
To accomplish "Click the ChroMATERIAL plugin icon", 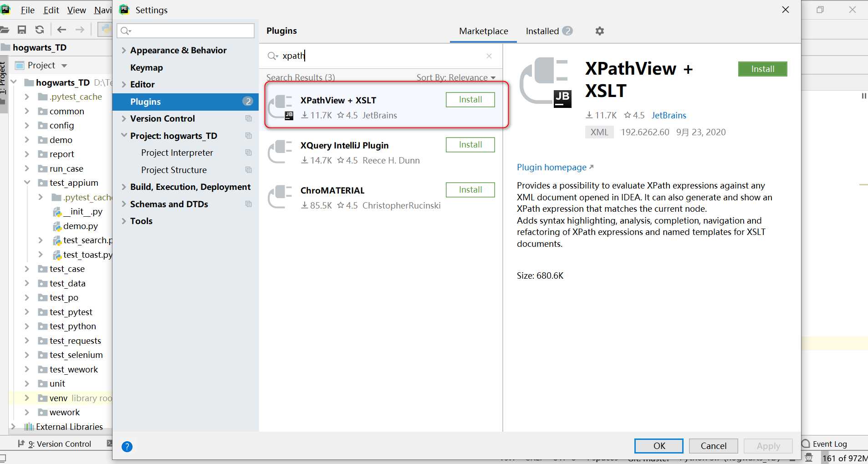I will click(280, 197).
